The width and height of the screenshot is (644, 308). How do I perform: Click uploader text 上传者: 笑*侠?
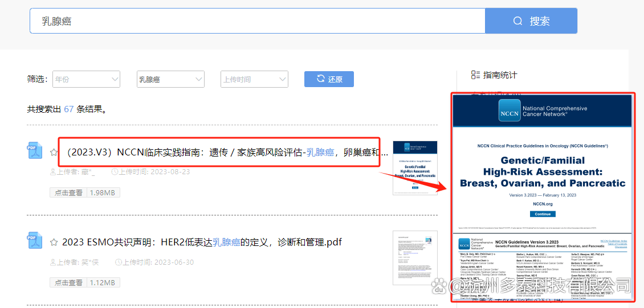click(x=78, y=262)
